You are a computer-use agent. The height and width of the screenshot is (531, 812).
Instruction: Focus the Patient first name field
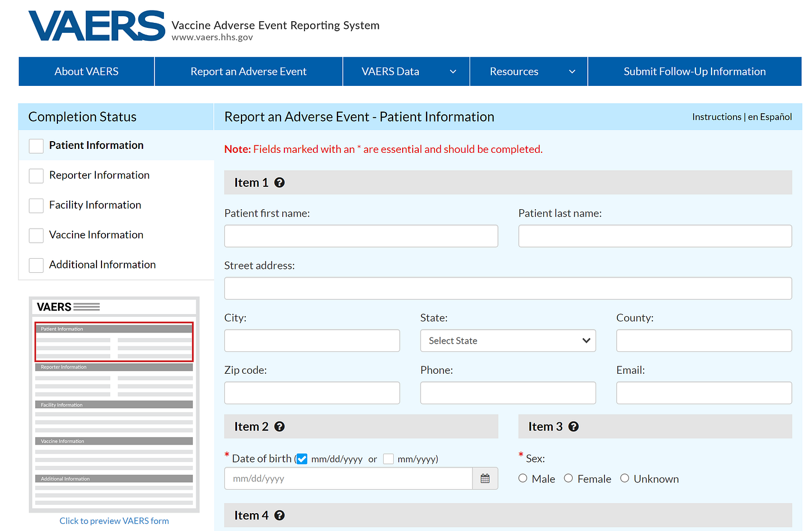click(361, 236)
